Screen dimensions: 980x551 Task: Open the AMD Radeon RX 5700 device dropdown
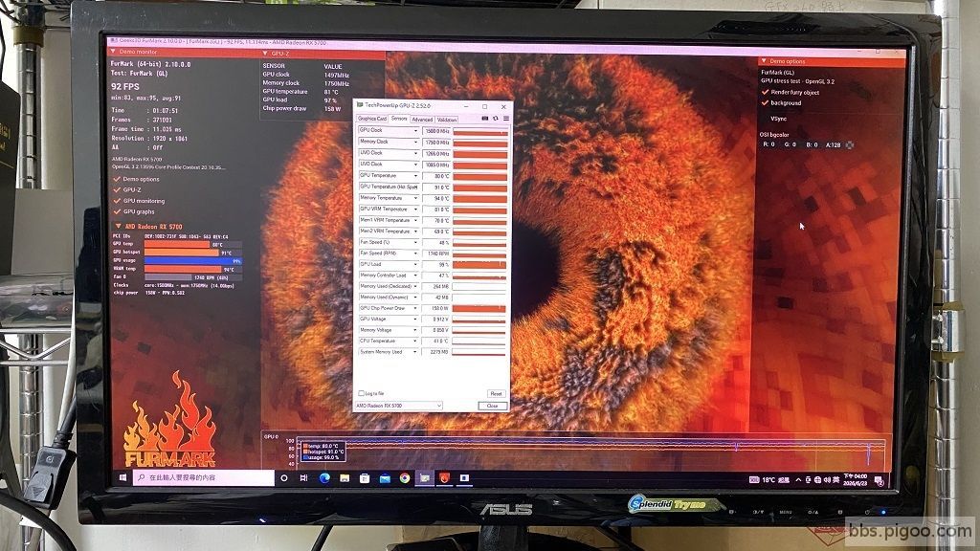click(399, 406)
